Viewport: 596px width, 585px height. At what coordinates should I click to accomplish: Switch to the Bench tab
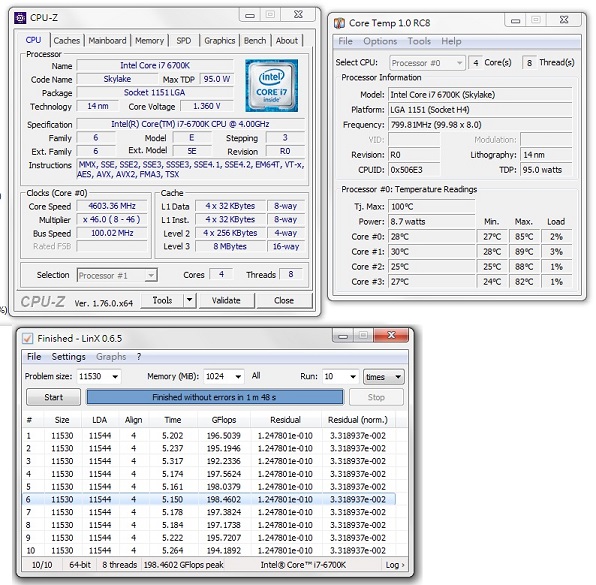point(255,40)
